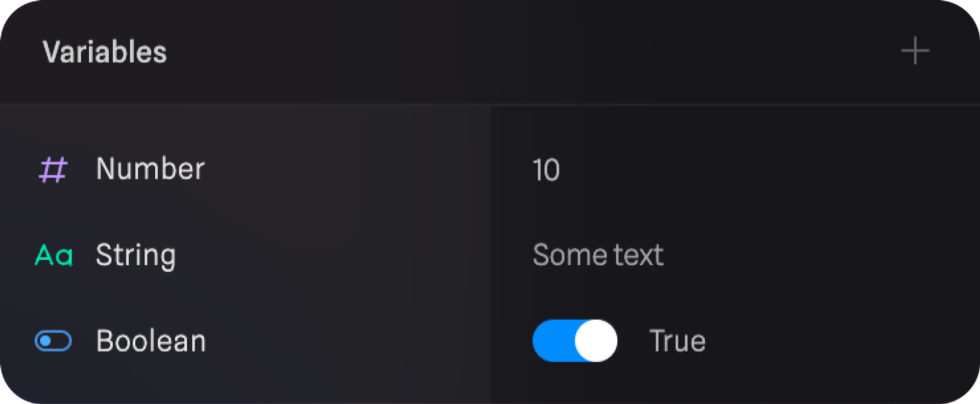Select the String variable name

tap(136, 255)
